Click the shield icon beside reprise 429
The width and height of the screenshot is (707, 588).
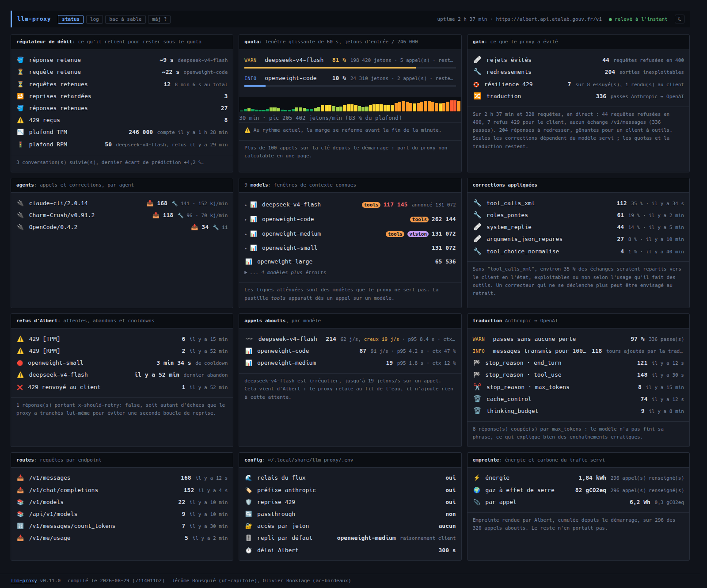pos(249,502)
